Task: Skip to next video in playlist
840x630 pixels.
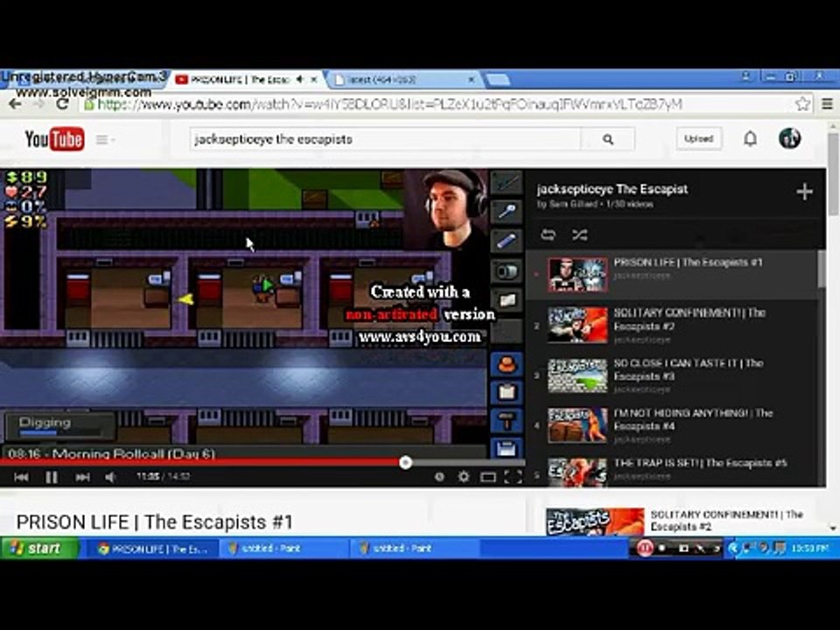Action: pyautogui.click(x=82, y=477)
